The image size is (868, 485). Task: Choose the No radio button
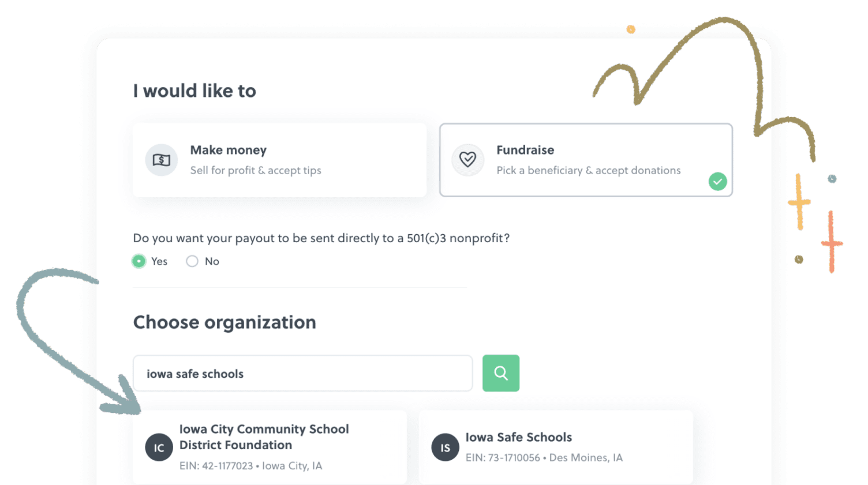[192, 261]
